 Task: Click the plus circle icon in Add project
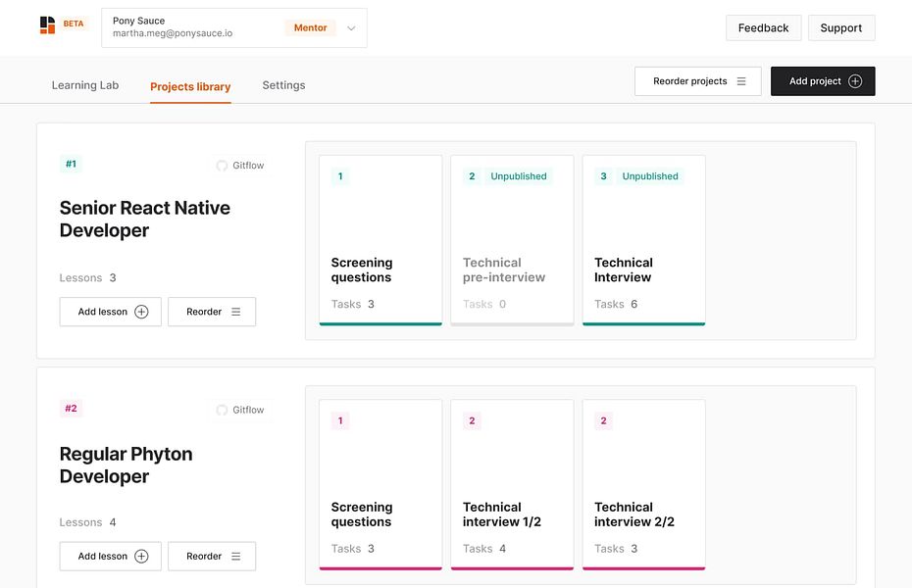pyautogui.click(x=855, y=81)
